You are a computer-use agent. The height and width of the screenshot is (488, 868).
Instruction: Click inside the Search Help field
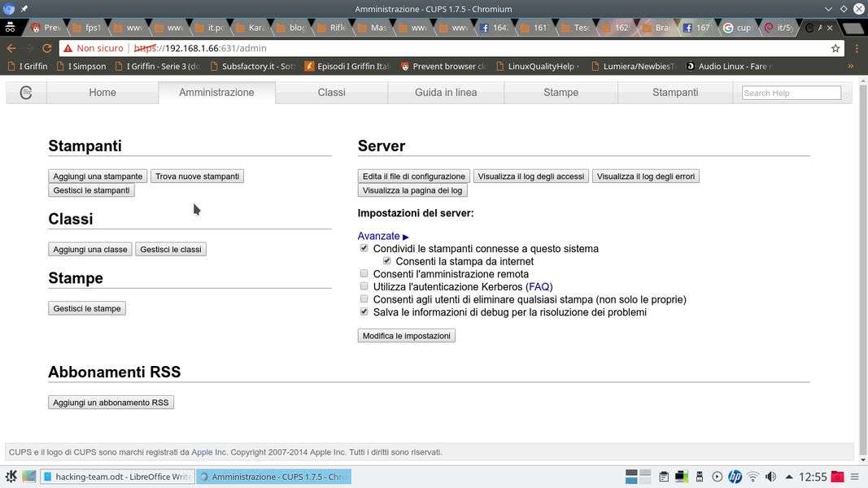[x=791, y=93]
